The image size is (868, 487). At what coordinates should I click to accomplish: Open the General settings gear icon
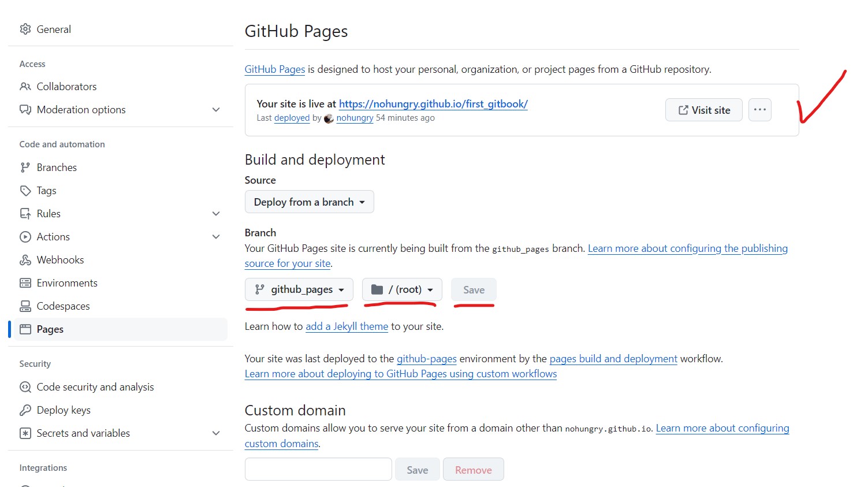tap(25, 29)
